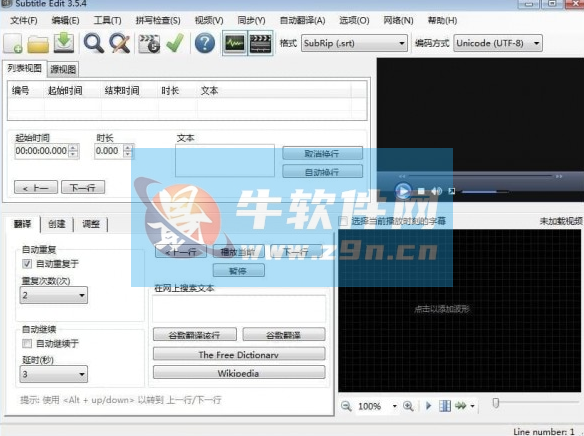Open the 视频(V) menu
This screenshot has height=436, width=584.
click(x=209, y=20)
